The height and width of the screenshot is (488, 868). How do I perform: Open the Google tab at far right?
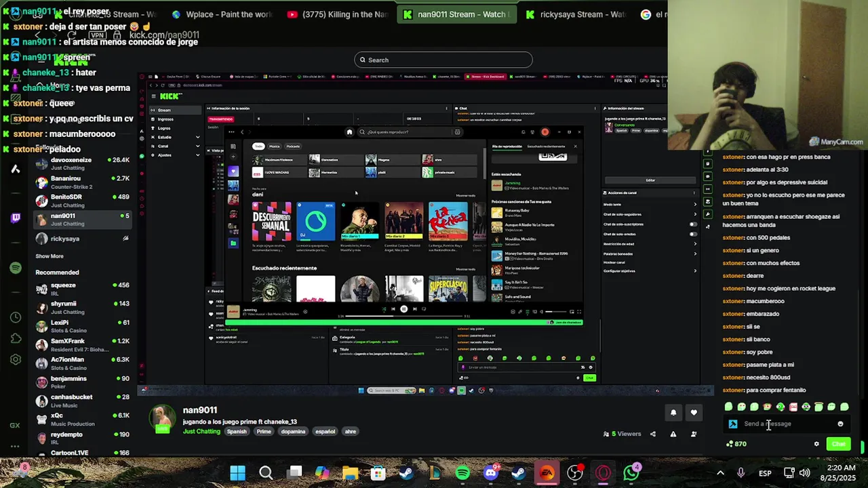tap(652, 14)
